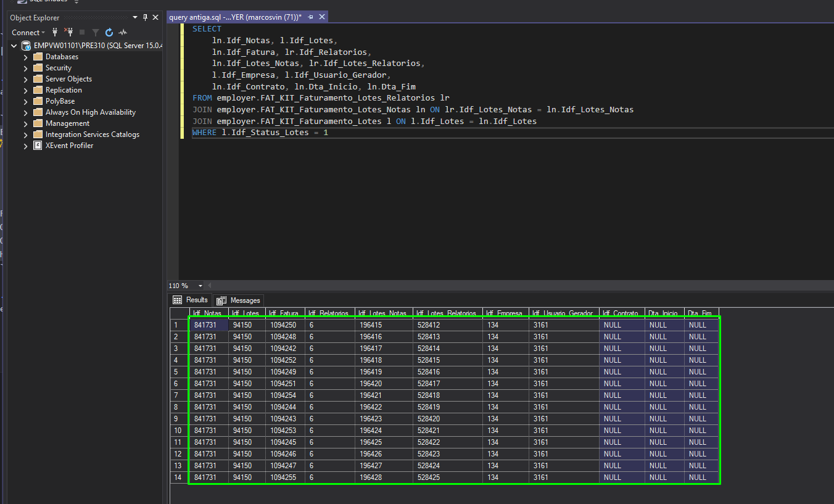Click the Idf_Lotes_Notas column header
The image size is (834, 504).
point(384,313)
